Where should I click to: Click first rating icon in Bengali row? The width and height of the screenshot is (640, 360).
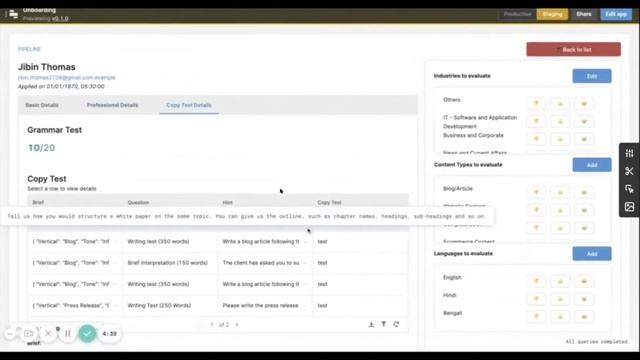[x=536, y=317]
